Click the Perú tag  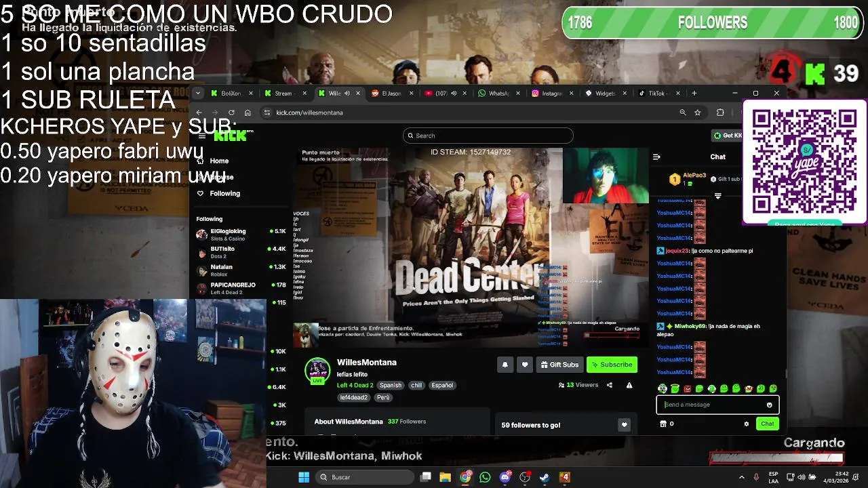click(383, 397)
